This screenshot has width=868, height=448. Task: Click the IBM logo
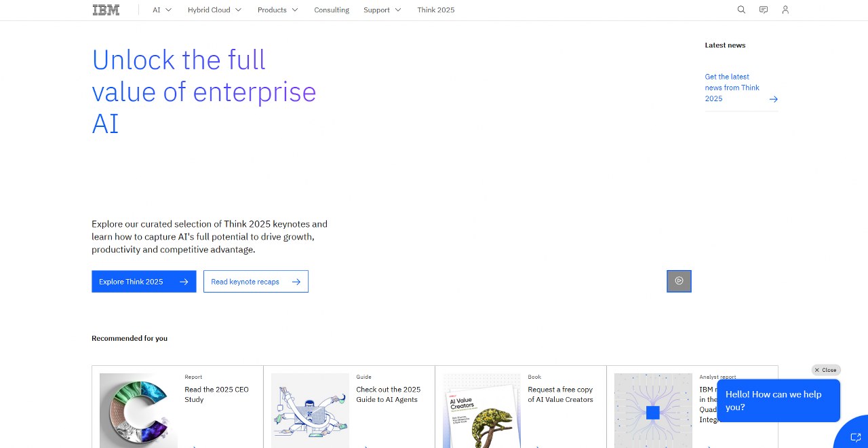106,10
